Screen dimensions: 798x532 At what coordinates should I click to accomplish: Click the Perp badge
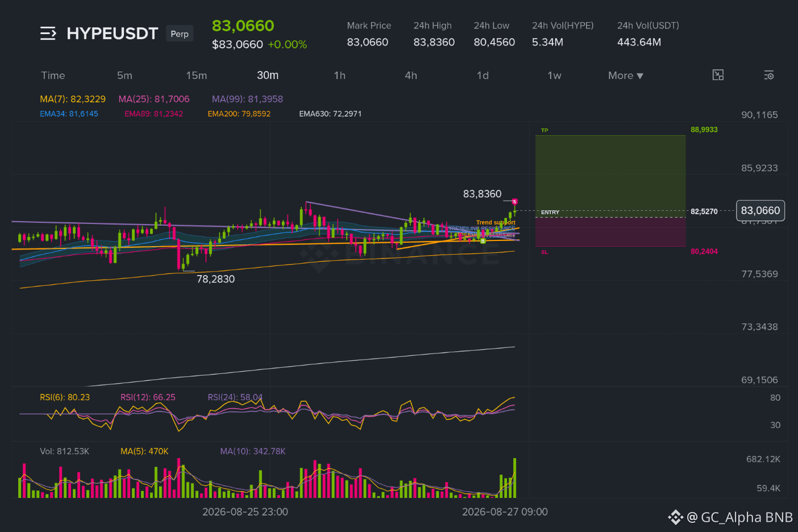[x=180, y=34]
